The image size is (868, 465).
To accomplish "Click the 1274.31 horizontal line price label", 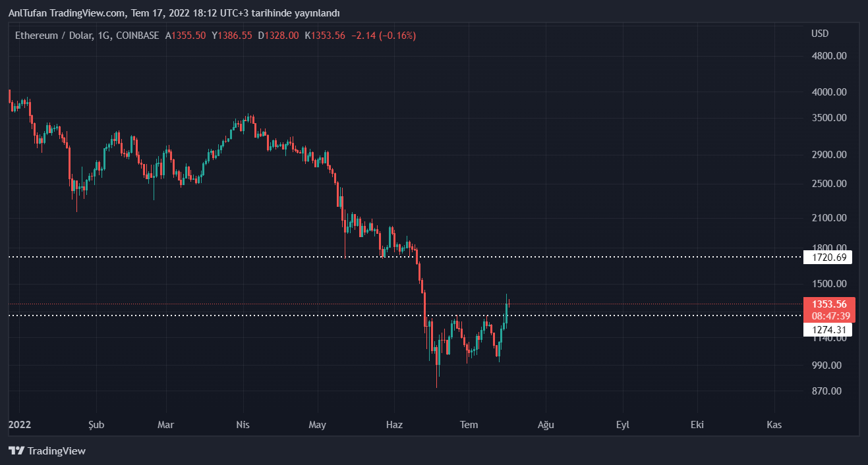I will tap(828, 329).
